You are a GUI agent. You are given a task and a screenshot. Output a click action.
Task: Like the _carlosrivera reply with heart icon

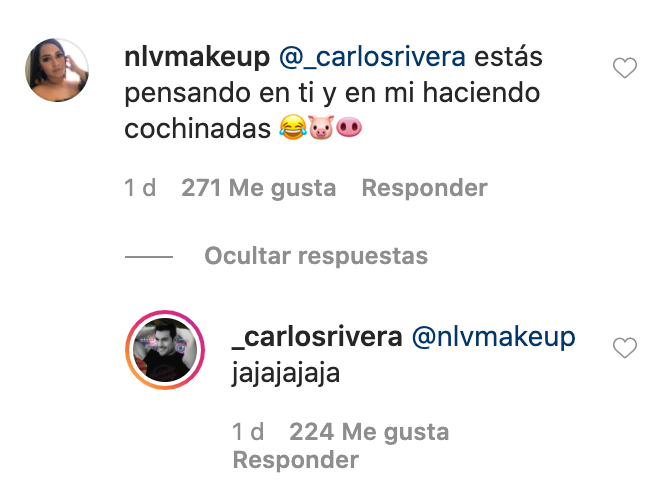pos(625,348)
